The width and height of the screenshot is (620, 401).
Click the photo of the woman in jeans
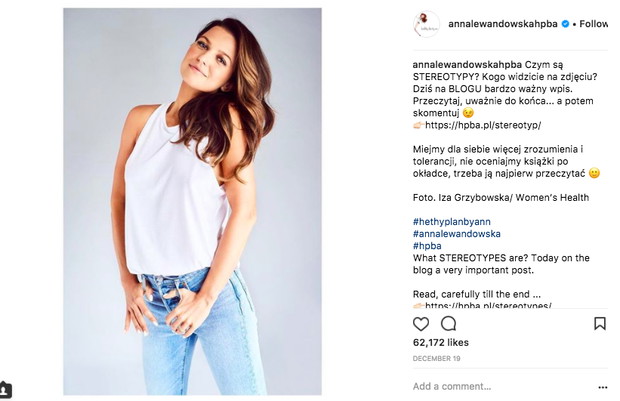192,201
